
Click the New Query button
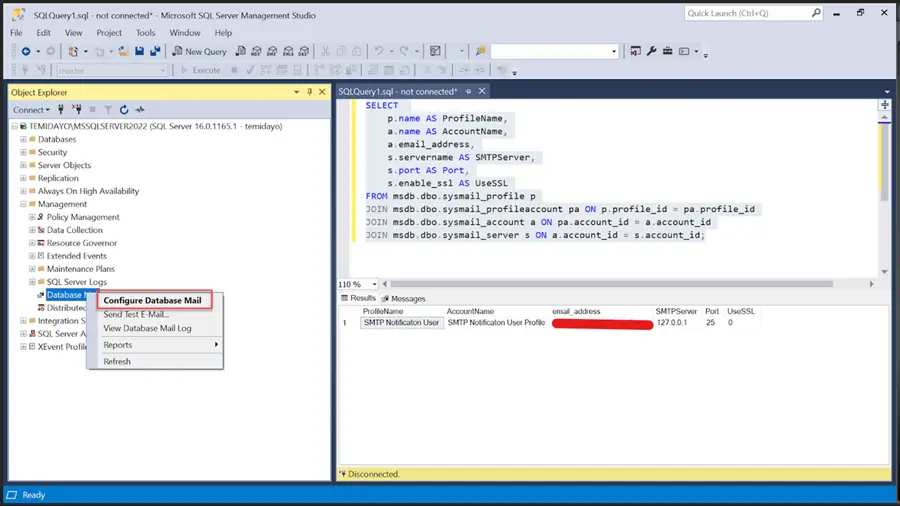(x=200, y=51)
